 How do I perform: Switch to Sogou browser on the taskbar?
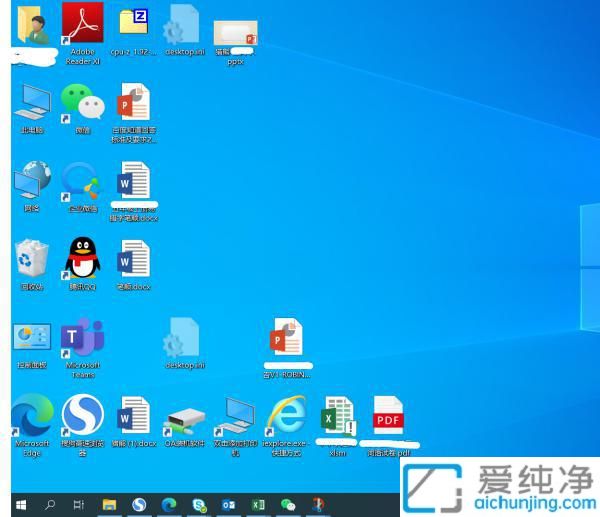coord(139,505)
